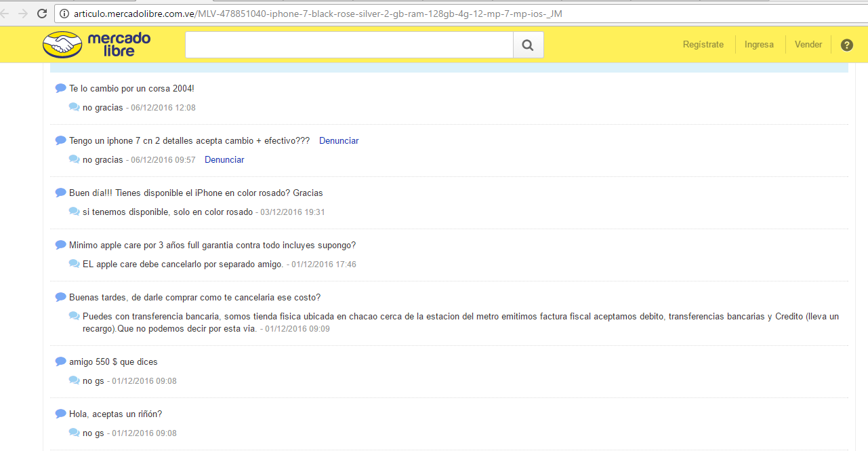Screen dimensions: 868x451
Task: Focus the MercadoLibre search input field
Action: point(349,45)
